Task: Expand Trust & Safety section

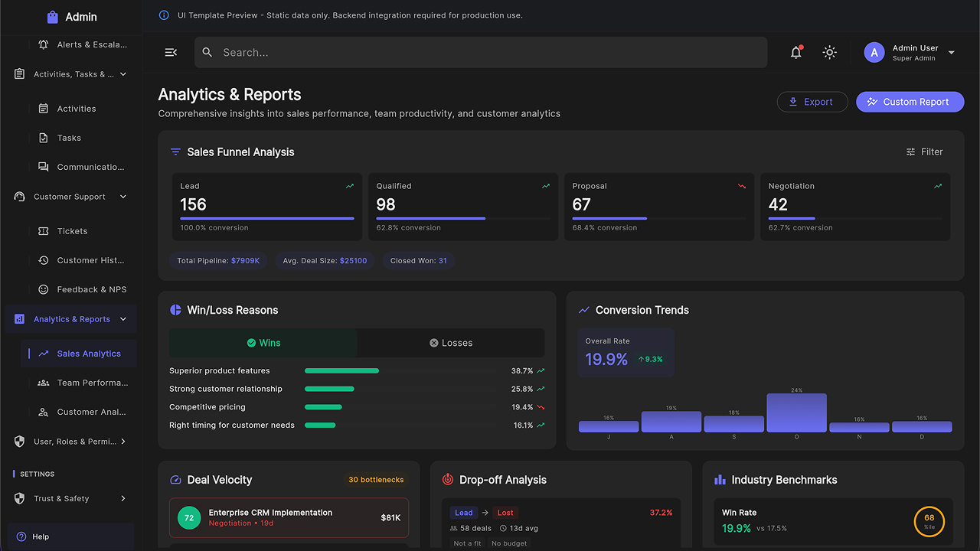Action: (x=123, y=498)
